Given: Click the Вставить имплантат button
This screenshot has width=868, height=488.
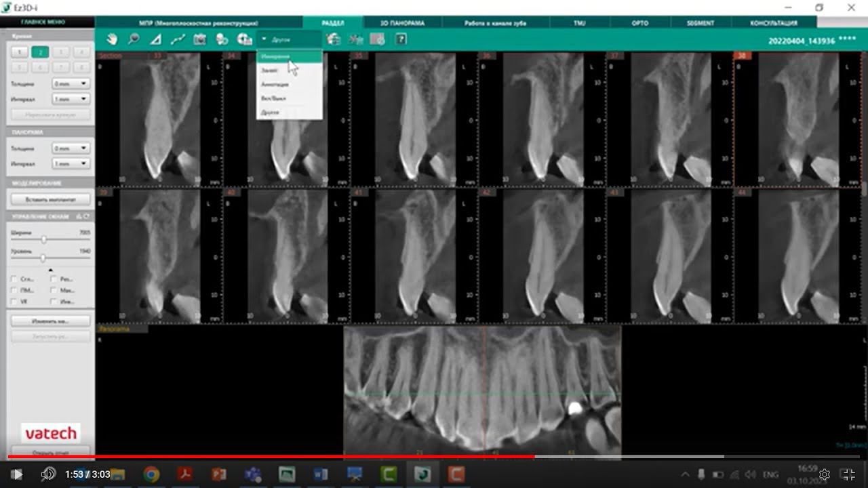Looking at the screenshot, I should 51,200.
